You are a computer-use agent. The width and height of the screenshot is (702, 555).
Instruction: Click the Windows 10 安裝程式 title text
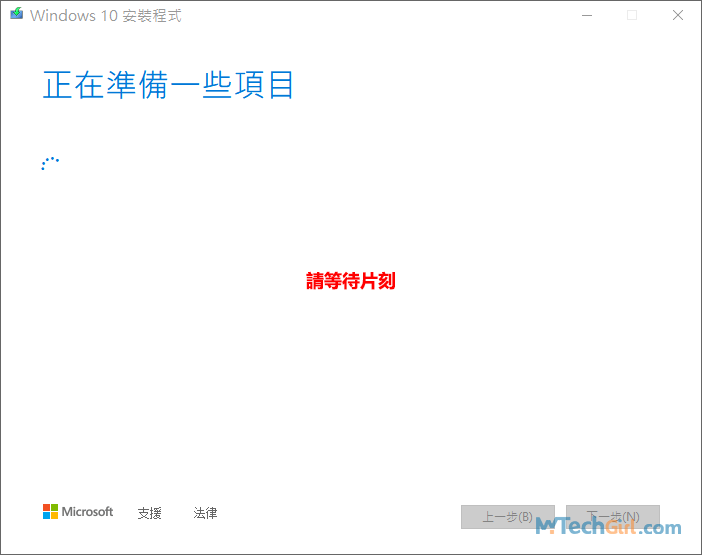point(106,16)
